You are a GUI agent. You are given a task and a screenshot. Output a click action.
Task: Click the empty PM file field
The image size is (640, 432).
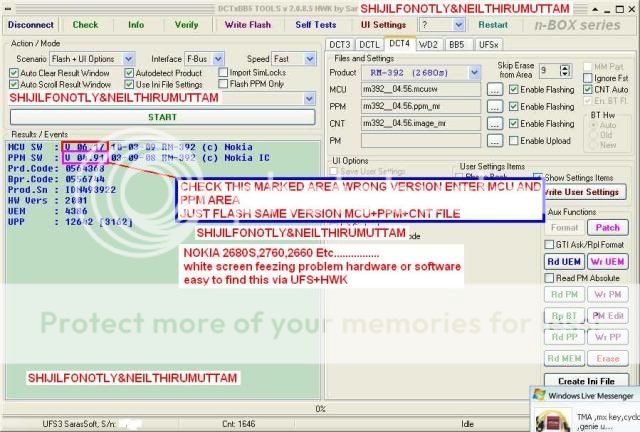[x=421, y=140]
